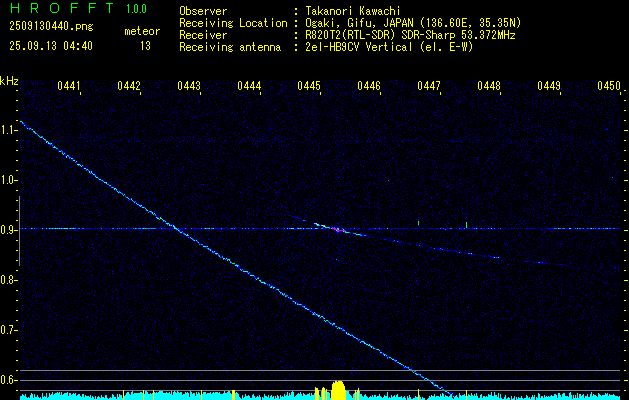Click frequency label 1.1
629x400 pixels.
[9, 130]
